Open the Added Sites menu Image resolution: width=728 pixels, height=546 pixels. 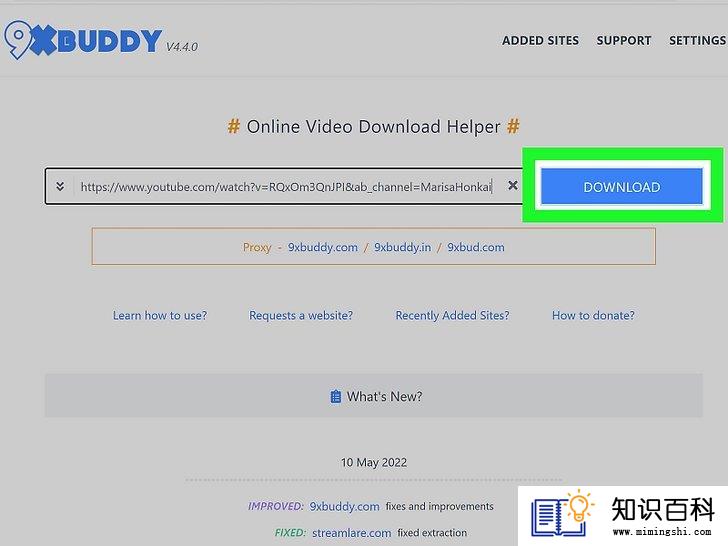540,41
